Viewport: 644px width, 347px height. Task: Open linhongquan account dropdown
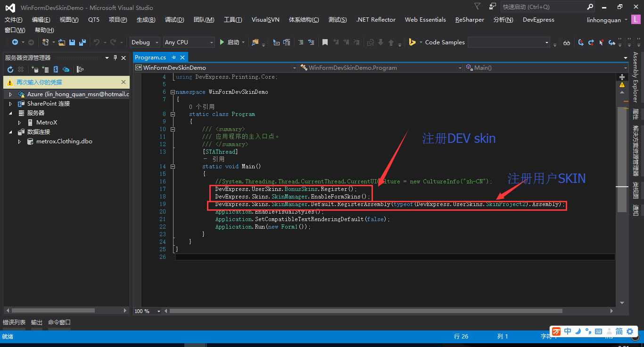[x=607, y=20]
